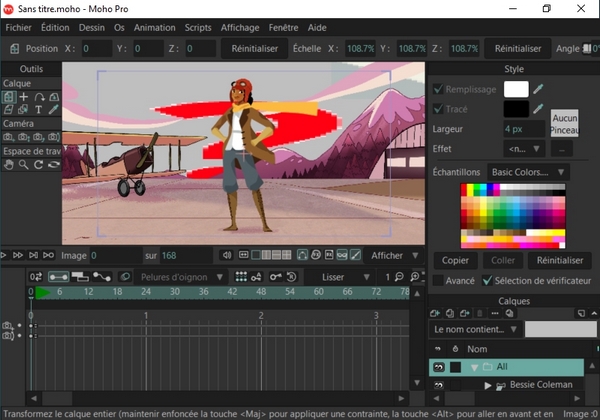The height and width of the screenshot is (420, 600).
Task: Click the Tracé eyedropper icon
Action: (x=538, y=109)
